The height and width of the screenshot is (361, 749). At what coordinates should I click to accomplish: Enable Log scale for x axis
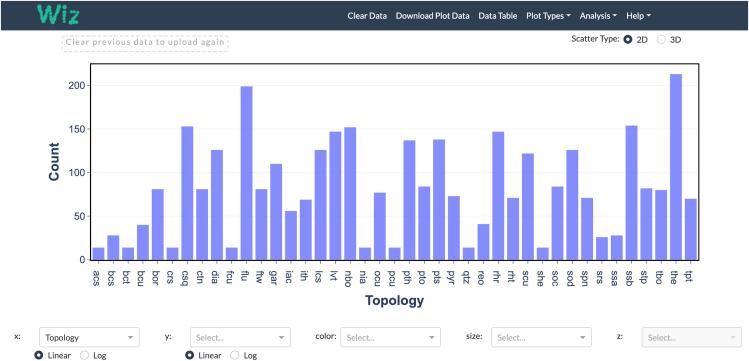84,355
